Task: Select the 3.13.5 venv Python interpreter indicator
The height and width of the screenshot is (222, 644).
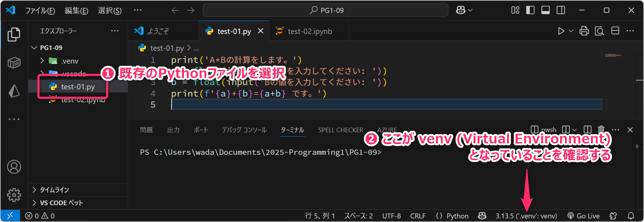Action: (526, 216)
